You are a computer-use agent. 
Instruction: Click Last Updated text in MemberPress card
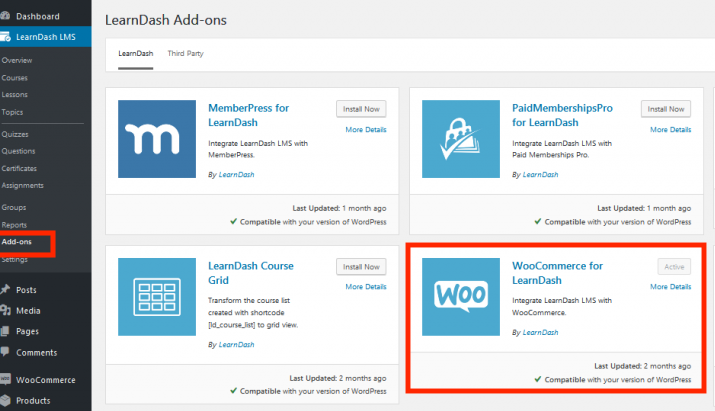coord(339,208)
